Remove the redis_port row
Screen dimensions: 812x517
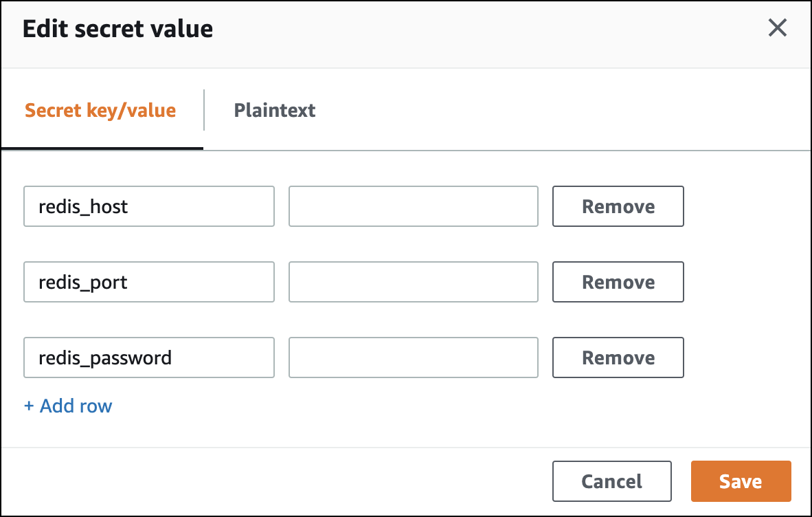pyautogui.click(x=618, y=282)
